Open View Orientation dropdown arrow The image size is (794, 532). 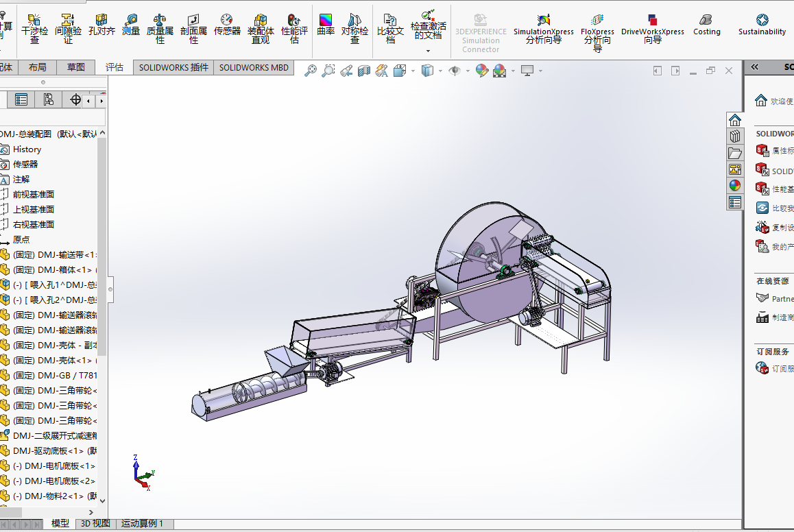tap(413, 71)
